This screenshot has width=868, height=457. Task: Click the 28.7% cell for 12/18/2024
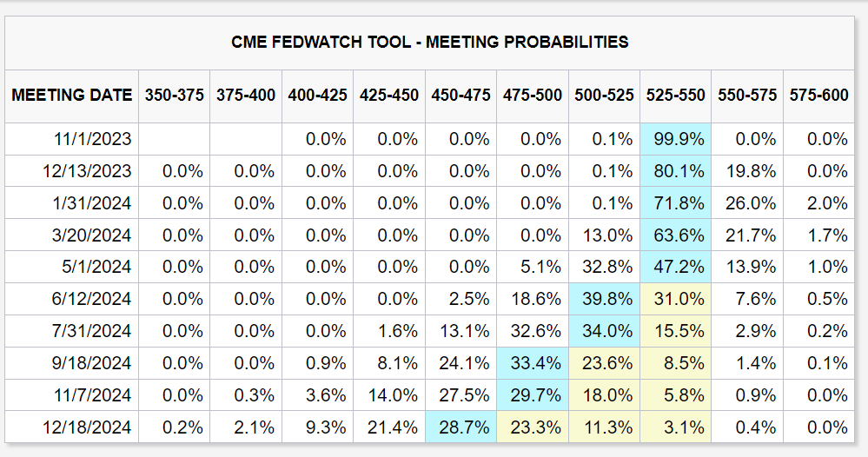(461, 427)
